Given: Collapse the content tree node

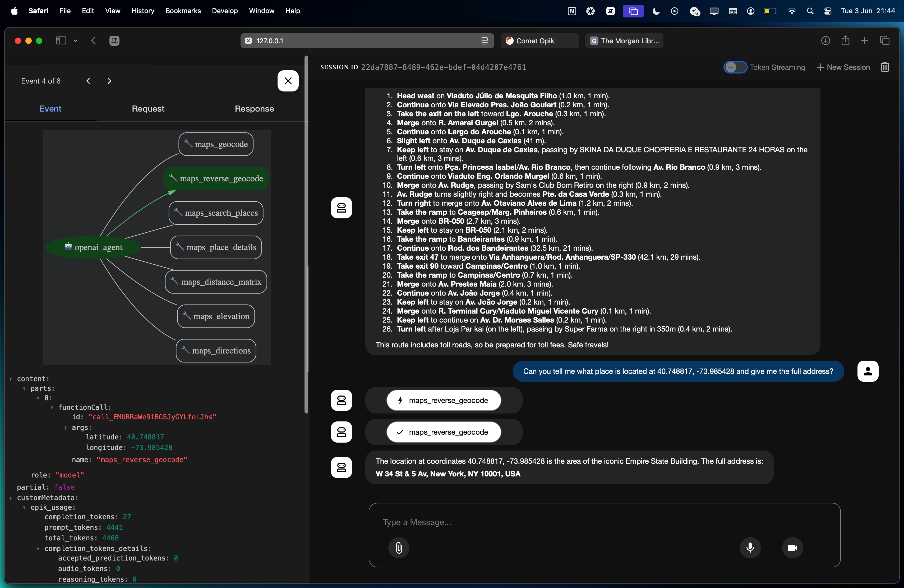Looking at the screenshot, I should 11,379.
